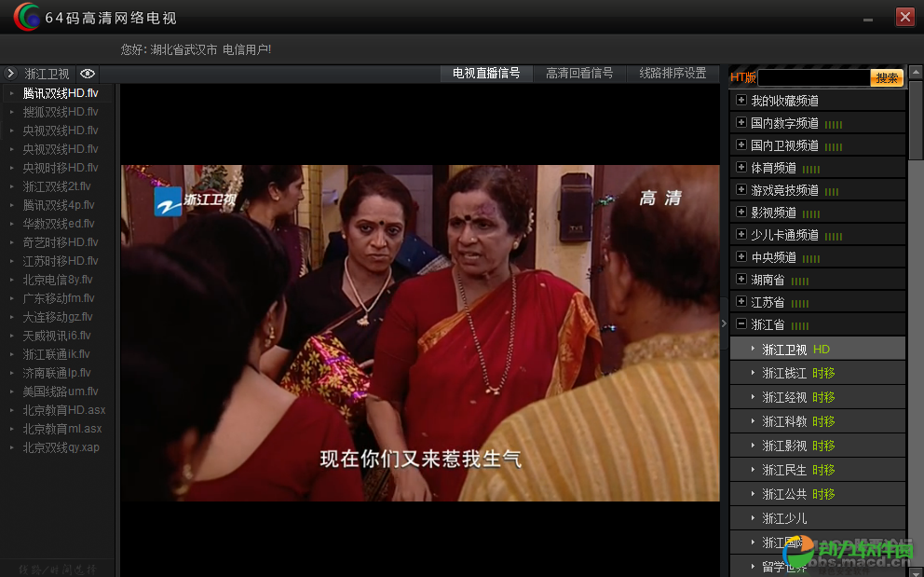Collapse the 浙江省 category

[741, 324]
